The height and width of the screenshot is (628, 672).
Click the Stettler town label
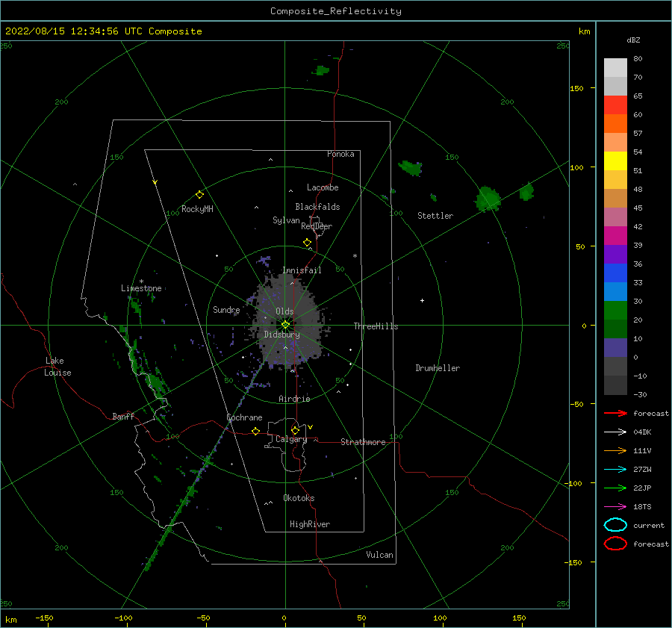(435, 216)
